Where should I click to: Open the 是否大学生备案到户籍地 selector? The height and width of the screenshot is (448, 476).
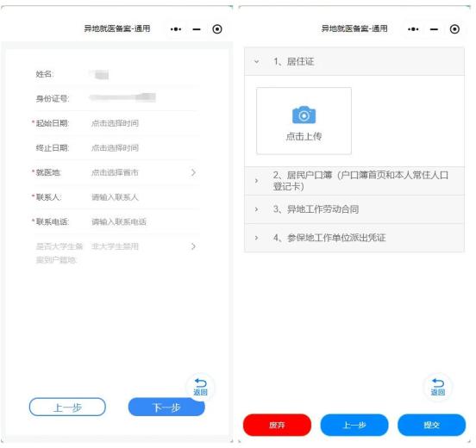[116, 252]
